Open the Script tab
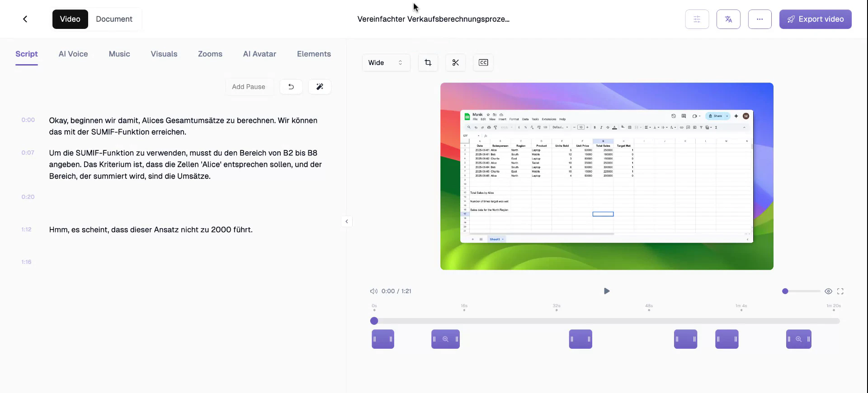The width and height of the screenshot is (868, 393). pyautogui.click(x=27, y=54)
